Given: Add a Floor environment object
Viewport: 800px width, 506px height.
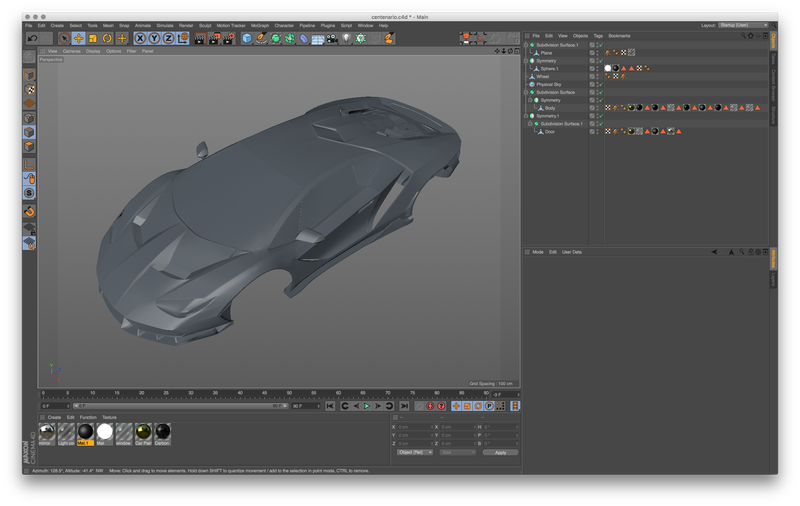Looking at the screenshot, I should tap(318, 38).
